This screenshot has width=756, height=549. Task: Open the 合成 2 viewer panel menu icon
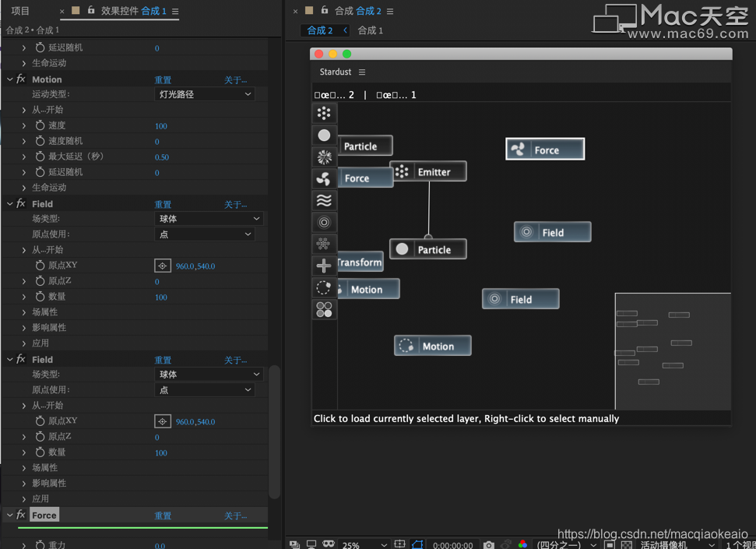390,11
